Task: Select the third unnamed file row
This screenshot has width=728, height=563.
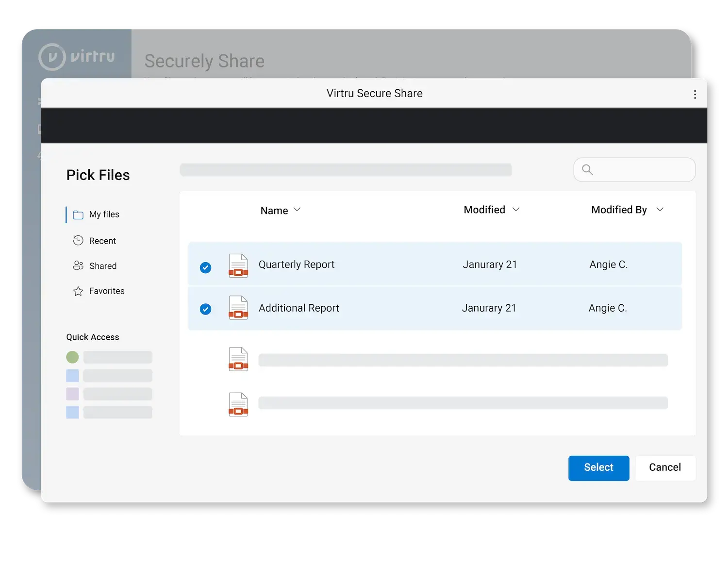Action: pos(437,360)
